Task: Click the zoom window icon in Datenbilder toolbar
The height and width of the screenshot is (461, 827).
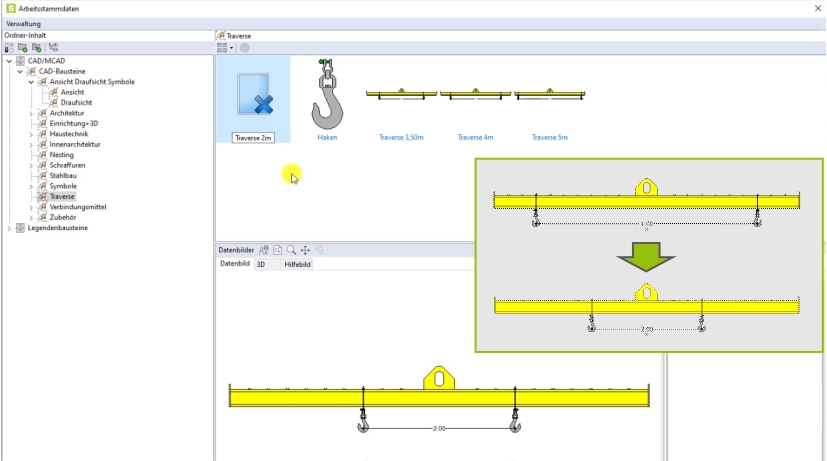Action: 278,250
